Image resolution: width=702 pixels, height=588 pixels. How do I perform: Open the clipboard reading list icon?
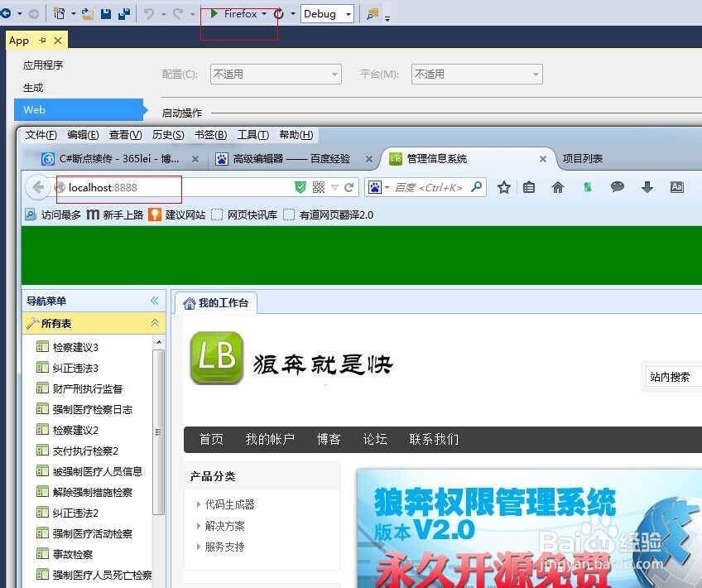pyautogui.click(x=529, y=188)
